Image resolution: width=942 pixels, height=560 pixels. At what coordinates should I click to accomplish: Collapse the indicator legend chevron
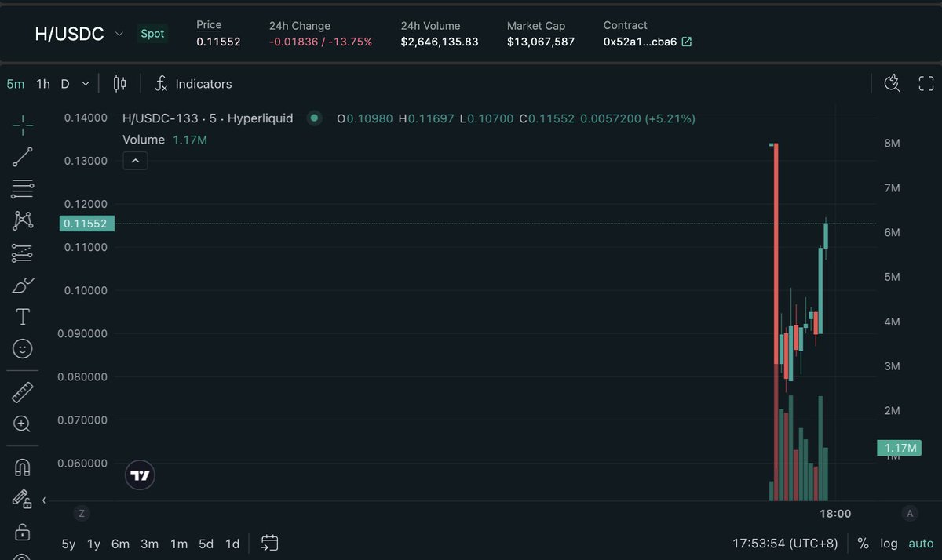click(135, 161)
